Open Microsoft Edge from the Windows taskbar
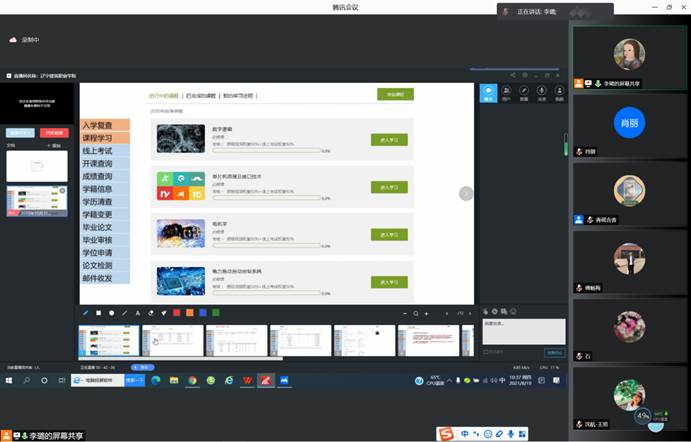 coord(155,380)
